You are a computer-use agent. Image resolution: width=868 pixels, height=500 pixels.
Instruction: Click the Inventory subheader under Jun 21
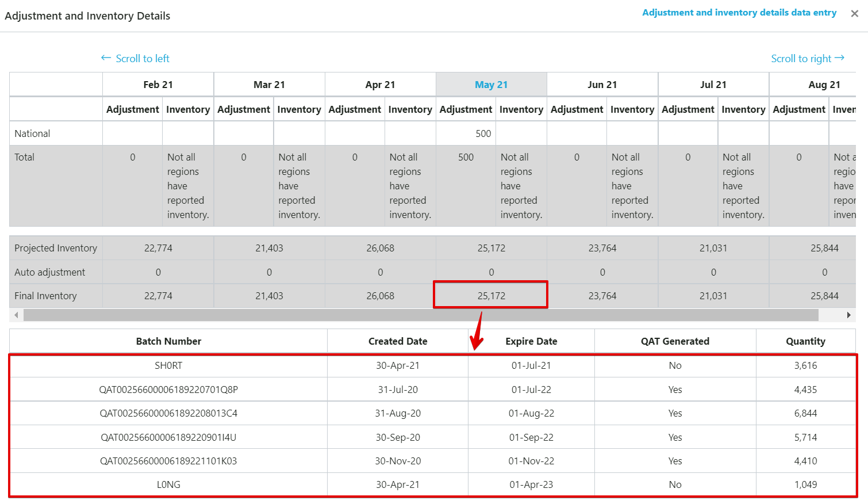pos(632,109)
